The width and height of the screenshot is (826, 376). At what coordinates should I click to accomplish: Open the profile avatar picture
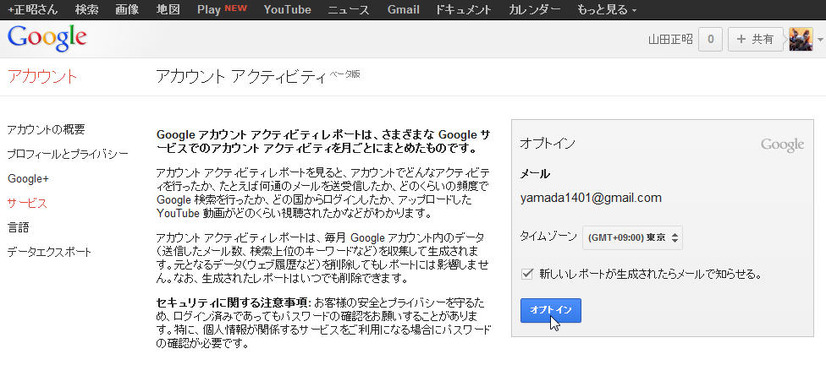(x=800, y=39)
